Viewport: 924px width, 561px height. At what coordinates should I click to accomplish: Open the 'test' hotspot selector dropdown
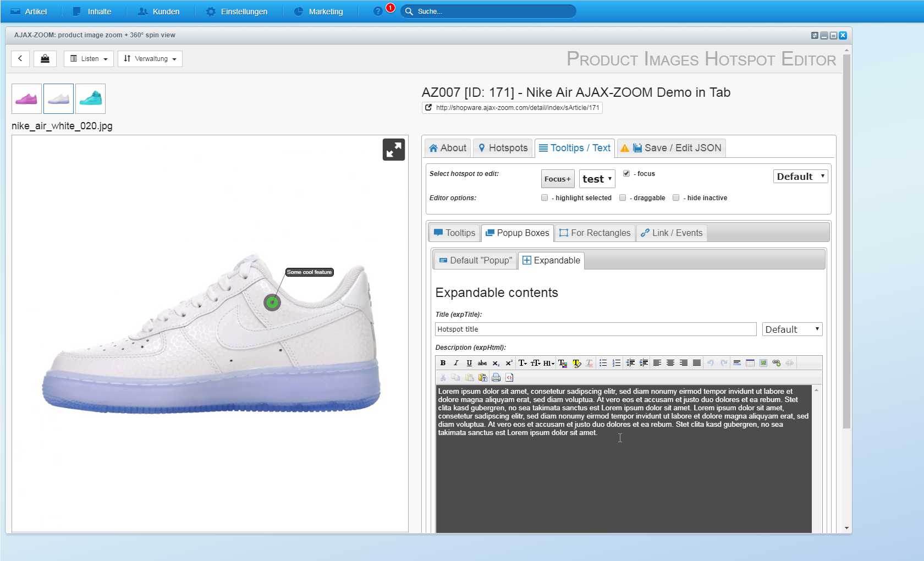597,179
